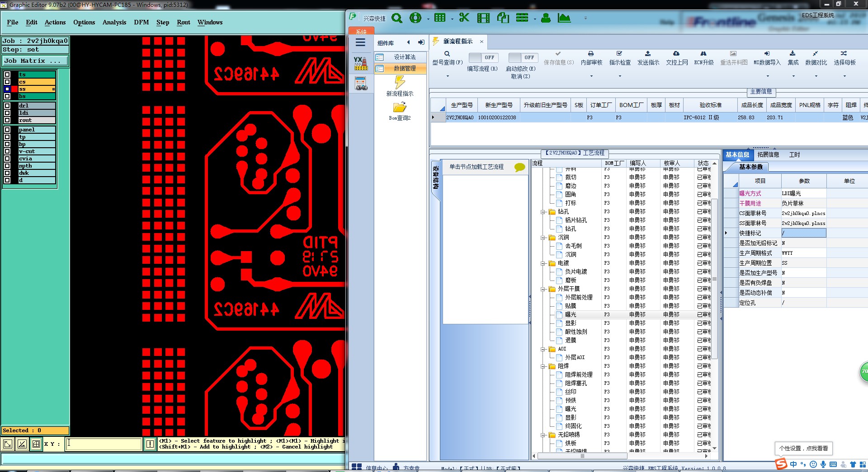Click 数据对比 compare toolbar button
This screenshot has height=472, width=868.
(816, 58)
